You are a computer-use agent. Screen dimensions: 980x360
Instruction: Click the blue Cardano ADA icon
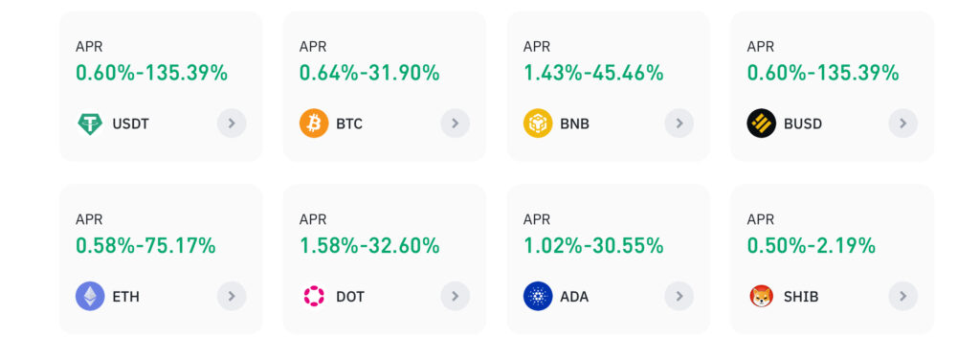point(538,296)
